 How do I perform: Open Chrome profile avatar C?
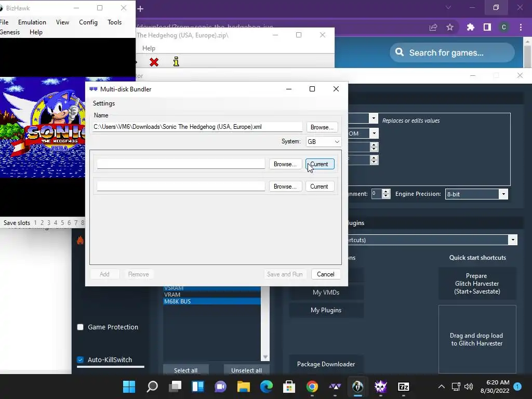coord(504,27)
